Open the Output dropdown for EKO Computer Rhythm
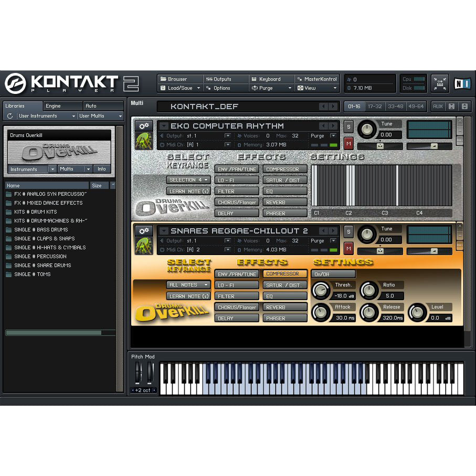The width and height of the screenshot is (476, 476). click(227, 135)
